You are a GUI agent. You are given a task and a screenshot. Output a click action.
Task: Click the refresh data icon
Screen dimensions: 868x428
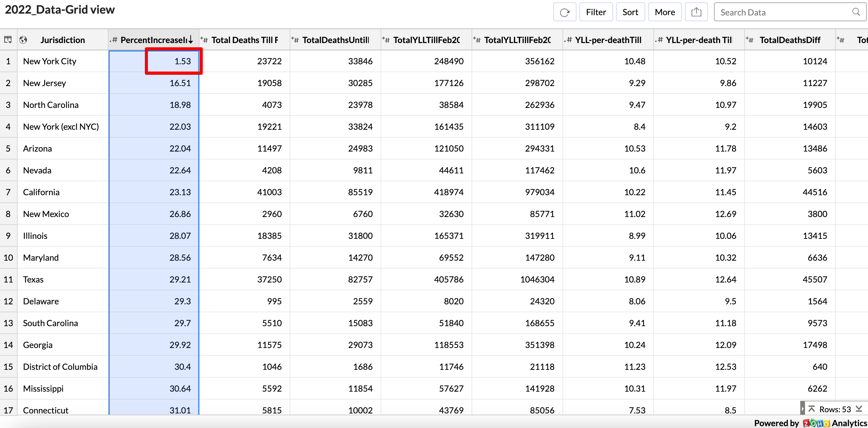(x=564, y=12)
